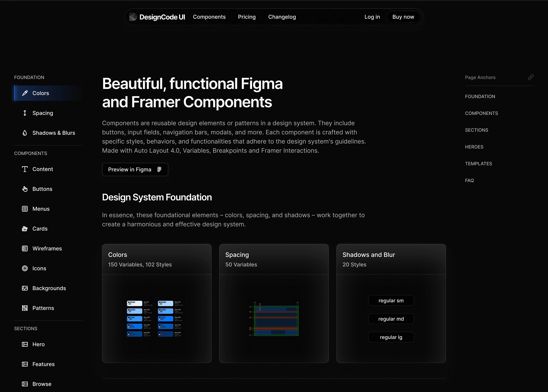Click the droplet icon beside Shadows & Blurs
The image size is (548, 392).
25,133
